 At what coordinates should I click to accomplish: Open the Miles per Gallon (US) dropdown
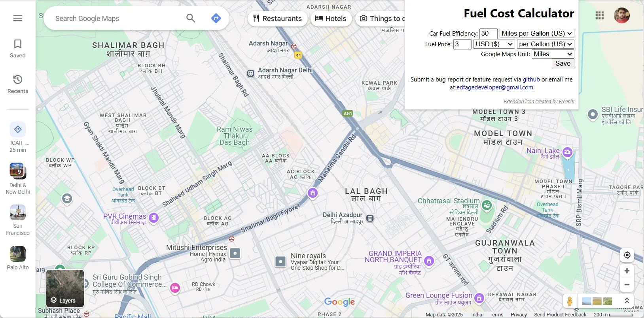[x=537, y=34]
